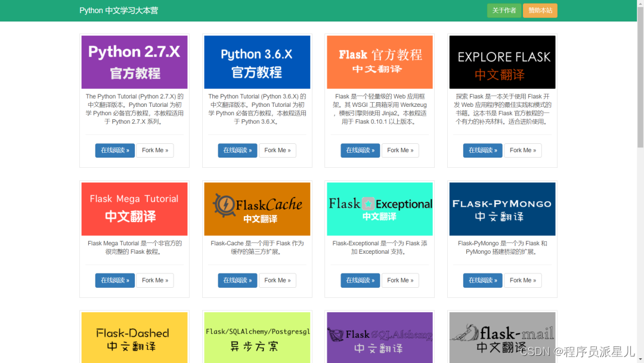Screen dimensions: 644x363
Task: Click the Flask-Exceptional description text
Action: [379, 248]
